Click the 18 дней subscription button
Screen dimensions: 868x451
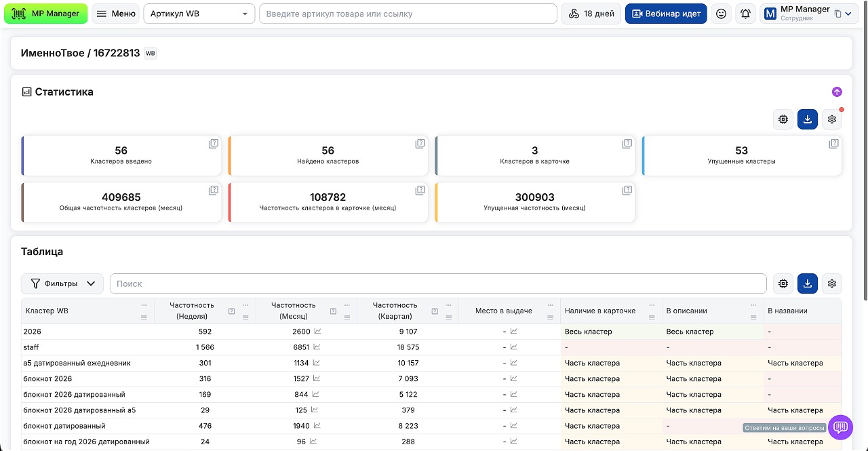pyautogui.click(x=591, y=14)
